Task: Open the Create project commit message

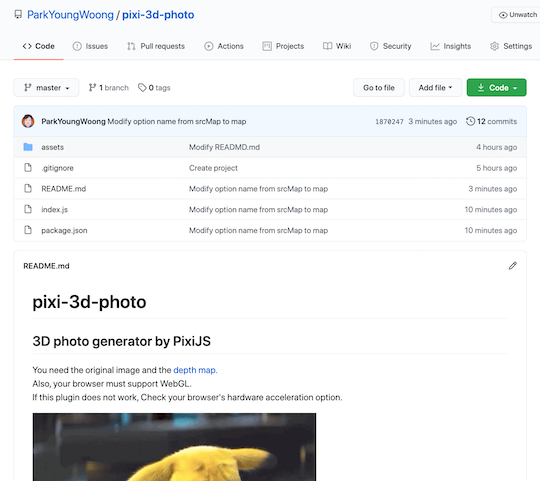Action: pos(213,168)
